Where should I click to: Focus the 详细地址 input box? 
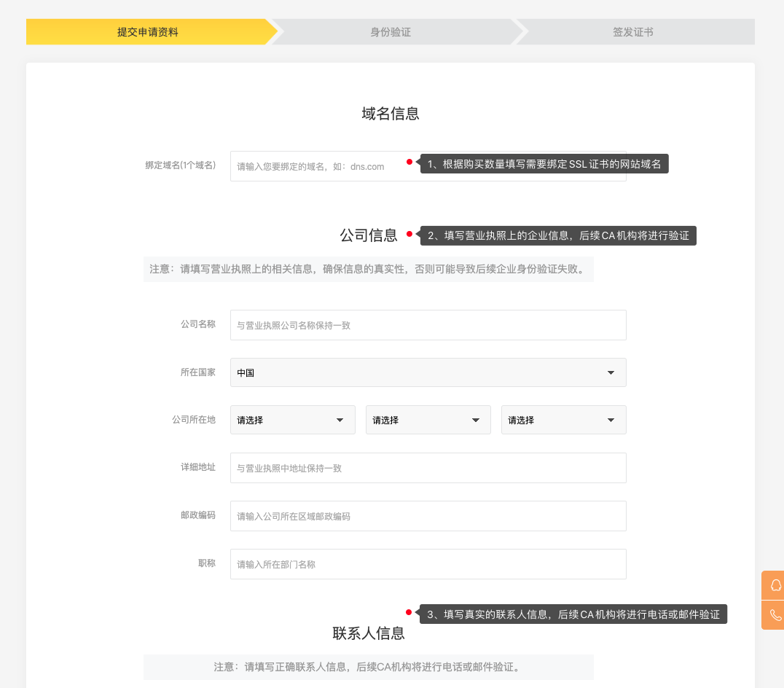[x=428, y=468]
